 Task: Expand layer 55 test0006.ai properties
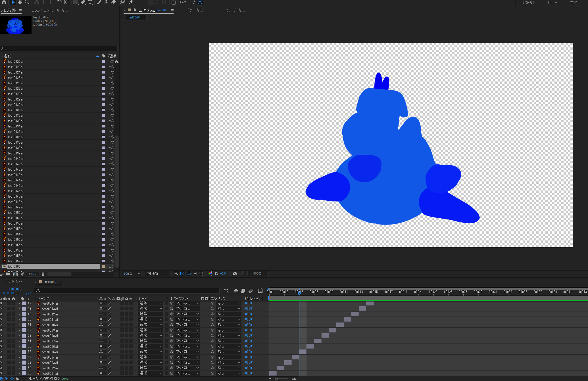tap(19, 346)
